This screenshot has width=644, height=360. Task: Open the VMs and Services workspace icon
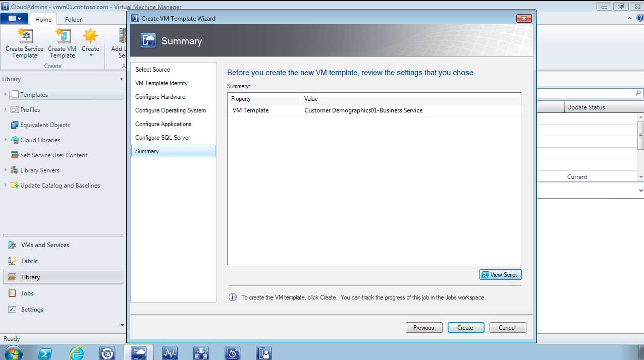(x=12, y=245)
